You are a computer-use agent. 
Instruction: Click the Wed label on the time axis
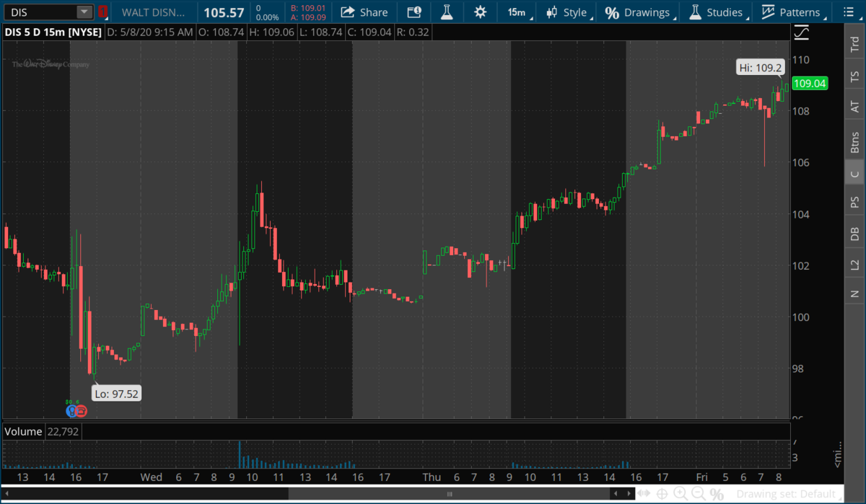152,477
